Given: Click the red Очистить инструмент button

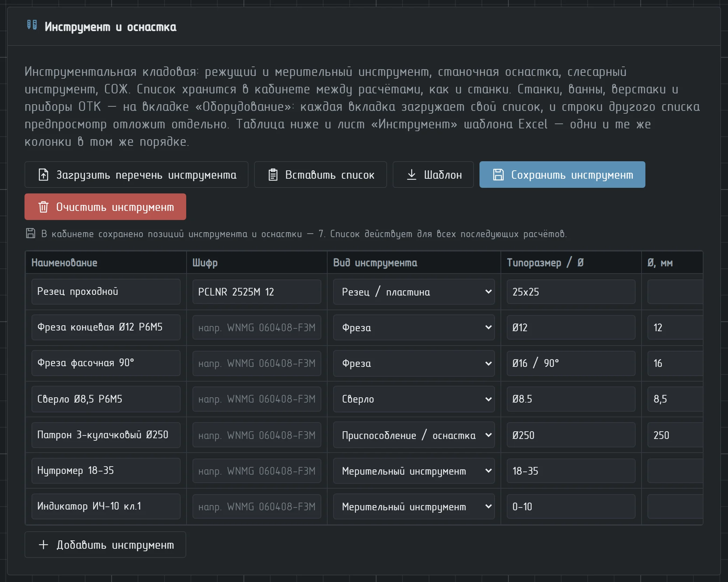Looking at the screenshot, I should (x=105, y=207).
